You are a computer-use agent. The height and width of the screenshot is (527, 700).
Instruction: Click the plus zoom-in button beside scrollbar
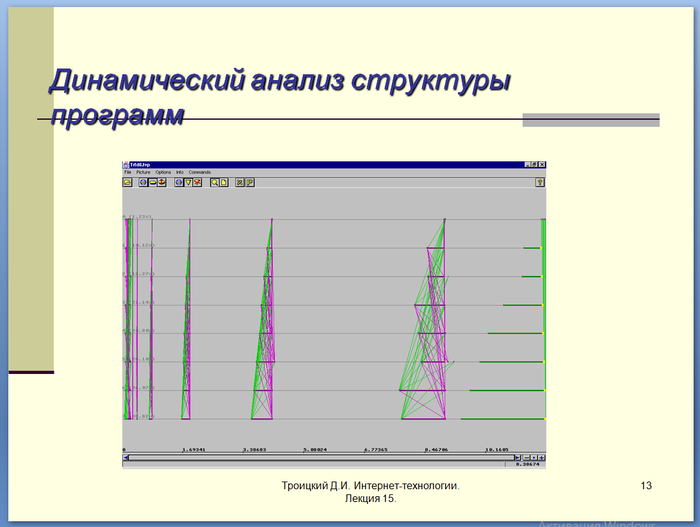[x=542, y=457]
